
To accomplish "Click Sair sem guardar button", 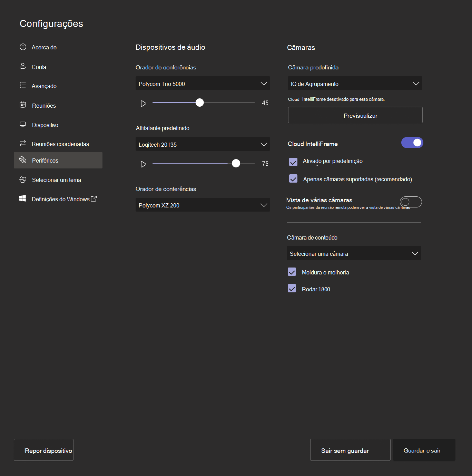I will (x=350, y=450).
